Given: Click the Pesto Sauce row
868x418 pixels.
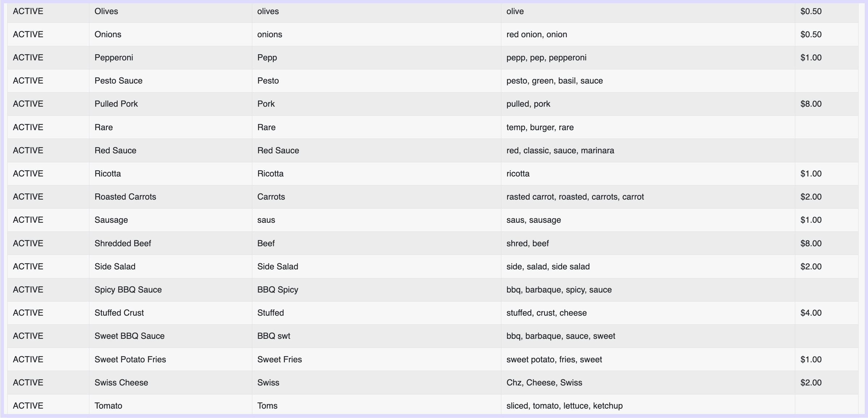Looking at the screenshot, I should point(118,81).
